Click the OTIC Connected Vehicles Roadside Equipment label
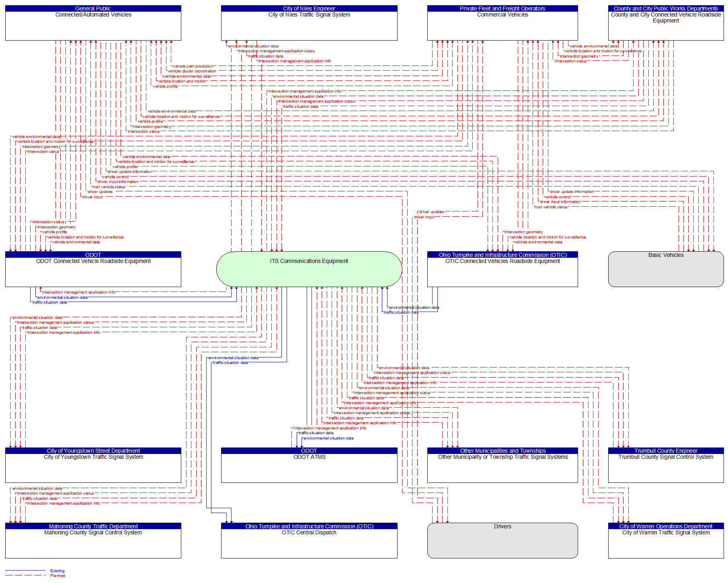728x583 pixels. tap(502, 261)
